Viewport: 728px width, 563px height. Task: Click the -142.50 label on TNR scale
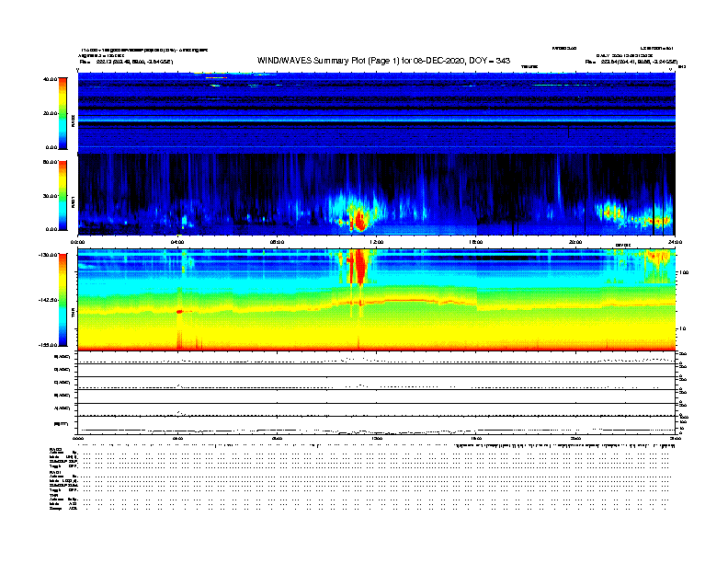pos(49,300)
